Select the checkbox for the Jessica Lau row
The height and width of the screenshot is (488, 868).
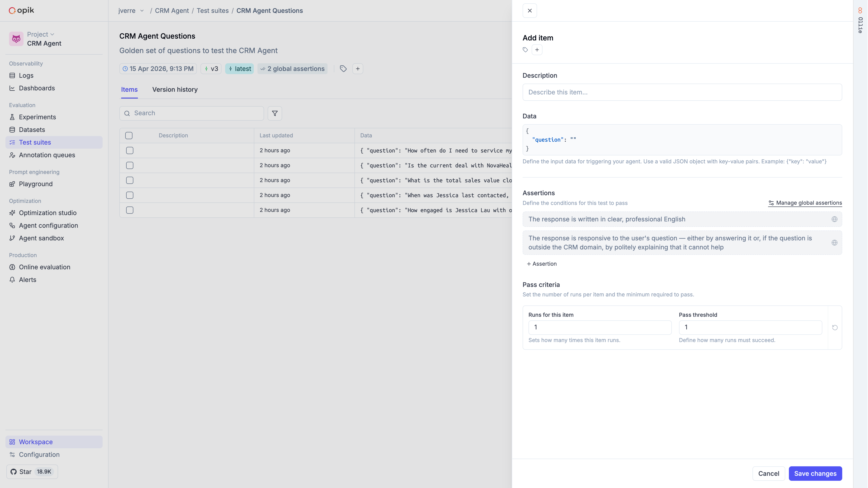pyautogui.click(x=129, y=210)
